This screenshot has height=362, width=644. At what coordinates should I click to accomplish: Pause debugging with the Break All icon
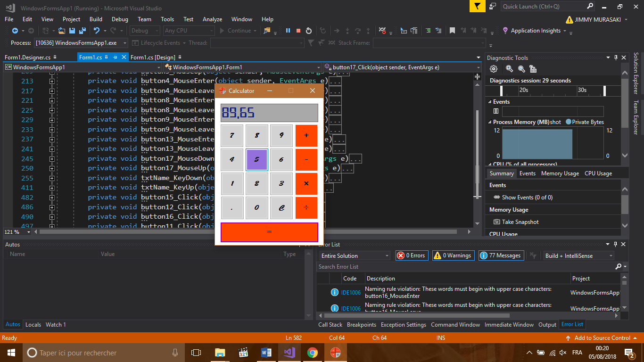(x=288, y=31)
